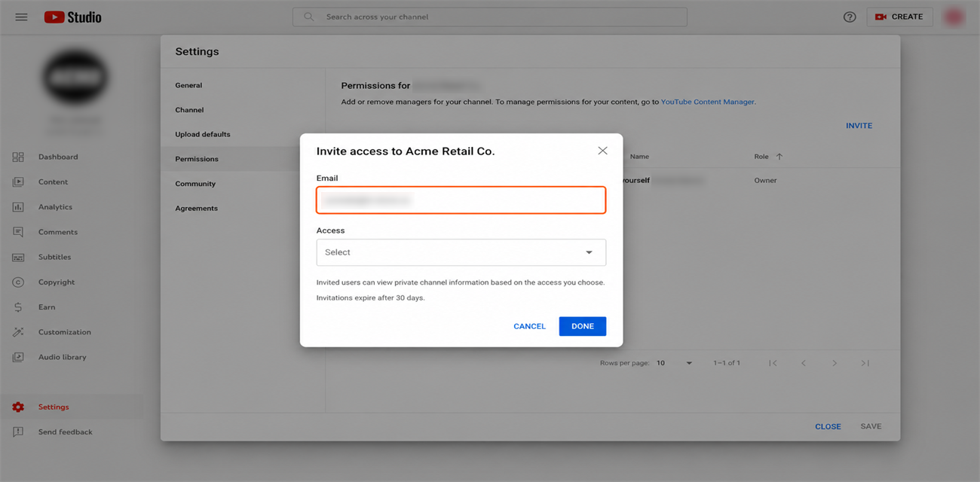Click the YouTube Studio logo
The width and height of the screenshot is (980, 482).
pos(72,17)
